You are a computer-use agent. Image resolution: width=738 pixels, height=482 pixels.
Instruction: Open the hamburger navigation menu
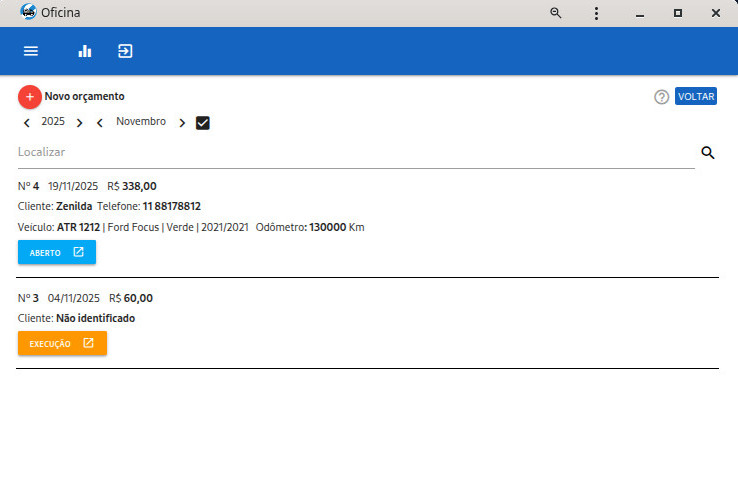(x=31, y=51)
